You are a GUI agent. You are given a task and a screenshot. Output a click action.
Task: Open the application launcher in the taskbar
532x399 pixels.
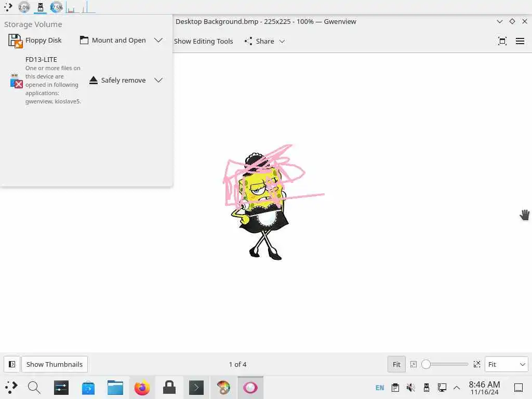pyautogui.click(x=11, y=388)
